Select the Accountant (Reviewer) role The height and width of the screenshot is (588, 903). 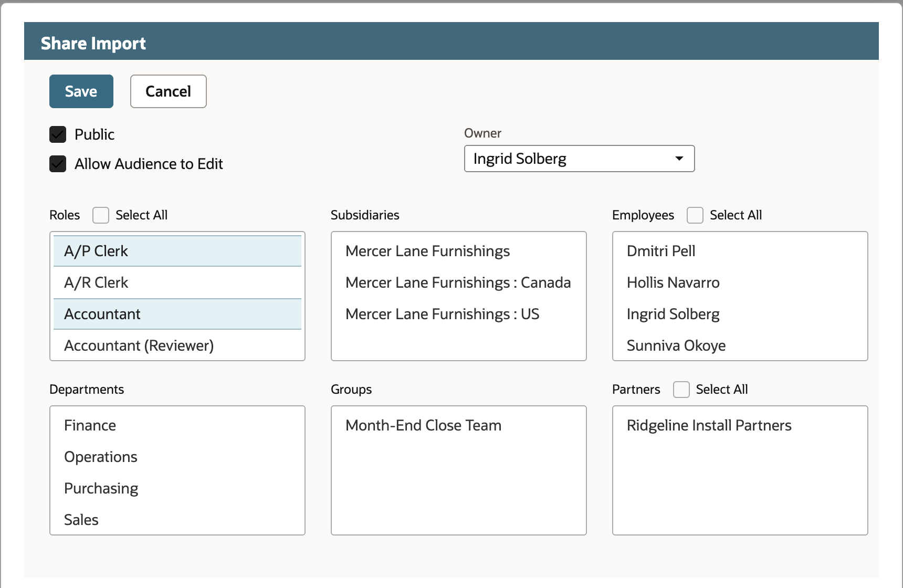click(177, 345)
